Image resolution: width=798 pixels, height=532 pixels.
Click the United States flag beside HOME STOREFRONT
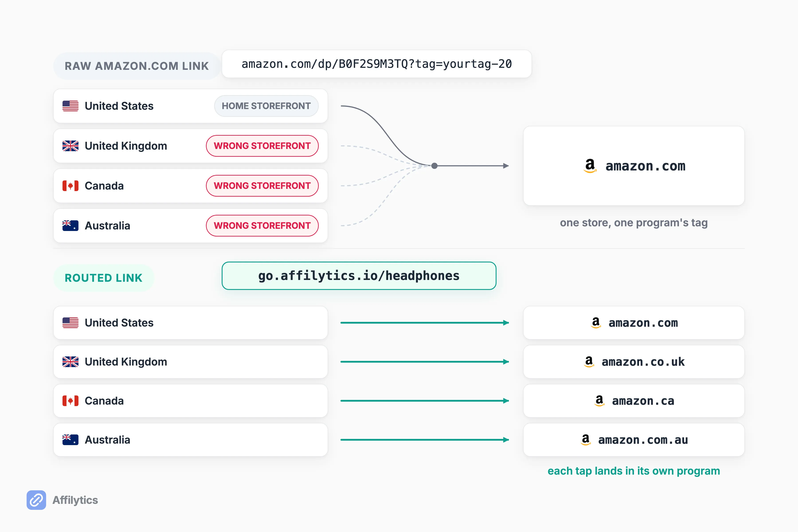click(x=70, y=106)
